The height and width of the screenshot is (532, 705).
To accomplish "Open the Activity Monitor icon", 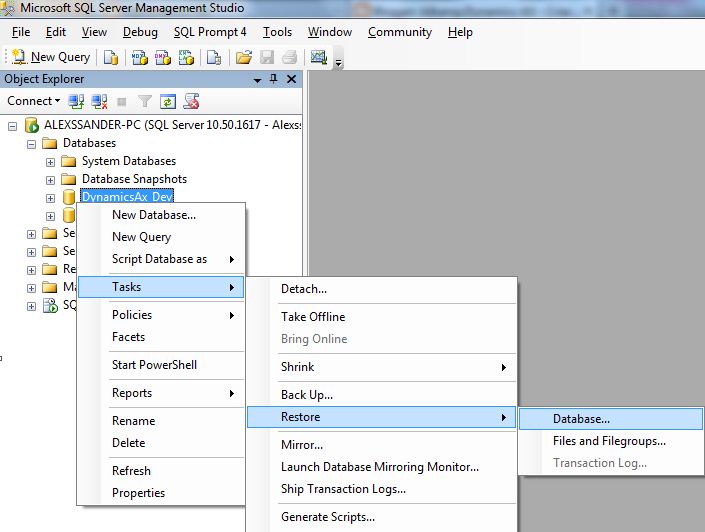I will [x=318, y=58].
